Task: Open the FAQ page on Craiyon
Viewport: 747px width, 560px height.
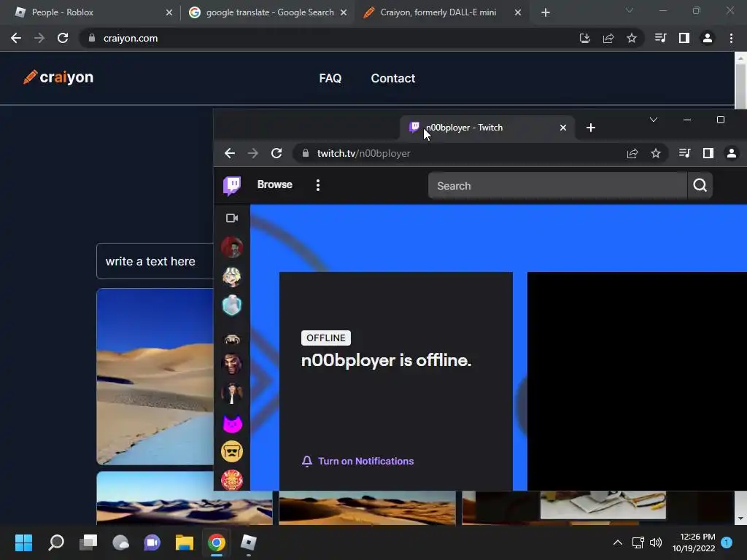Action: pos(330,78)
